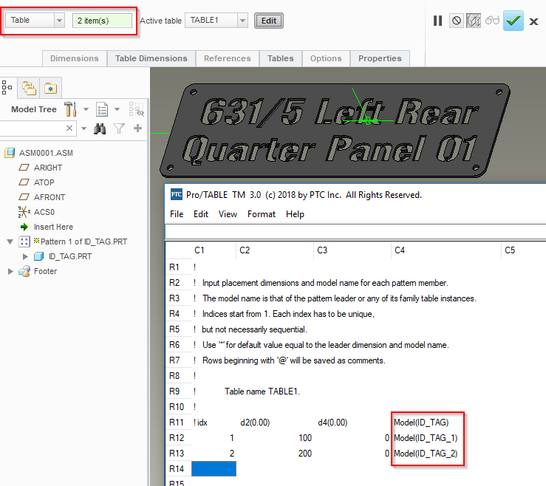The height and width of the screenshot is (486, 546).
Task: Select row header R12
Action: click(179, 438)
